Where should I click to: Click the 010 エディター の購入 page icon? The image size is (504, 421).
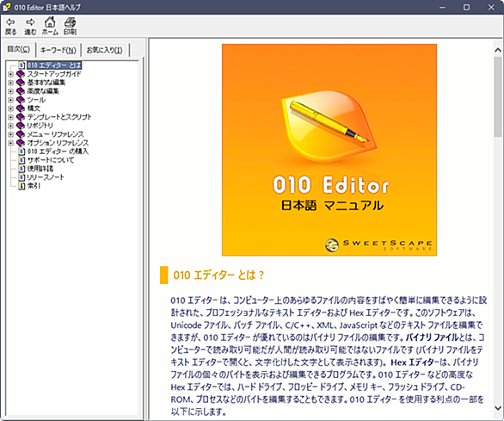tap(22, 152)
